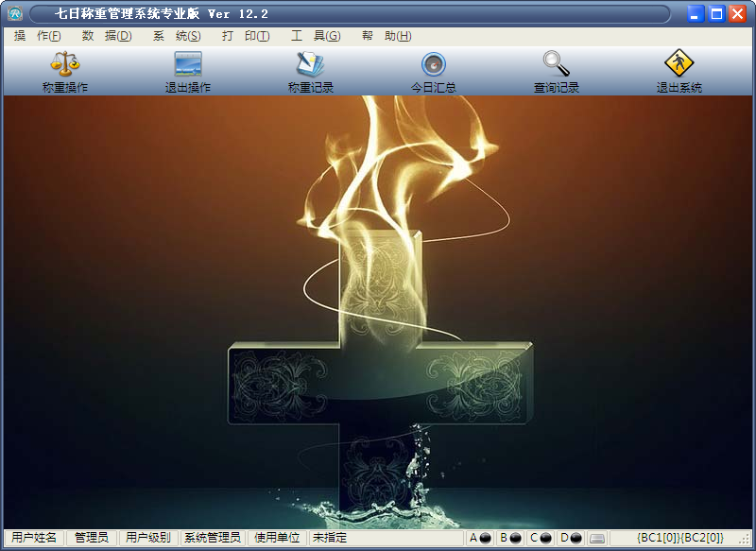Click the 未指定 status entry

tap(329, 538)
